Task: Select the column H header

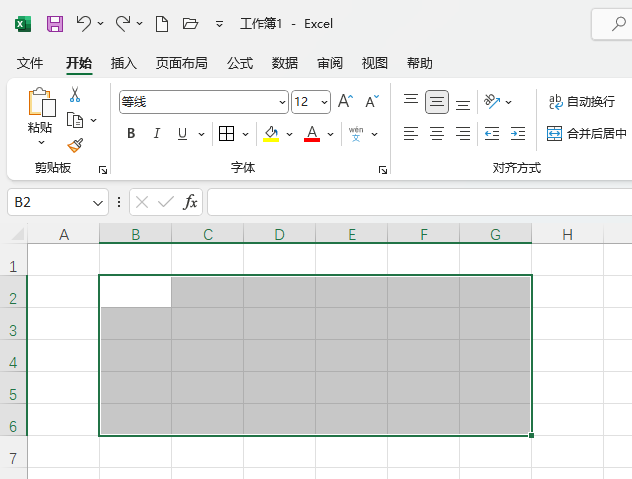Action: (x=567, y=235)
